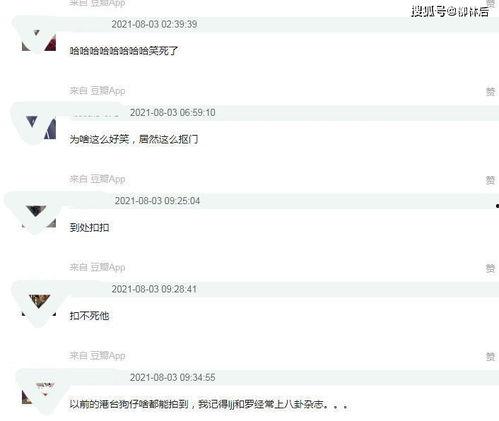Open 来自 豆瓣App link under 哈哈哈 comment

(x=97, y=91)
